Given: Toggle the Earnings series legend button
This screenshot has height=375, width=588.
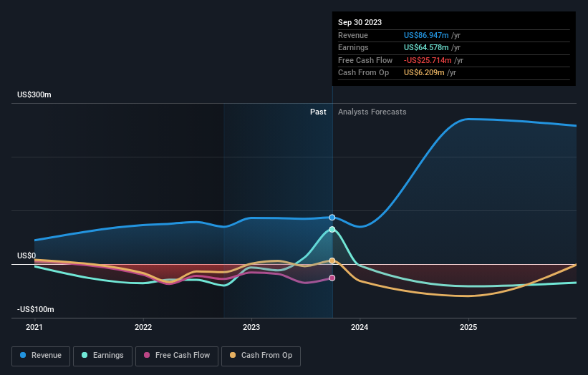Looking at the screenshot, I should [102, 356].
